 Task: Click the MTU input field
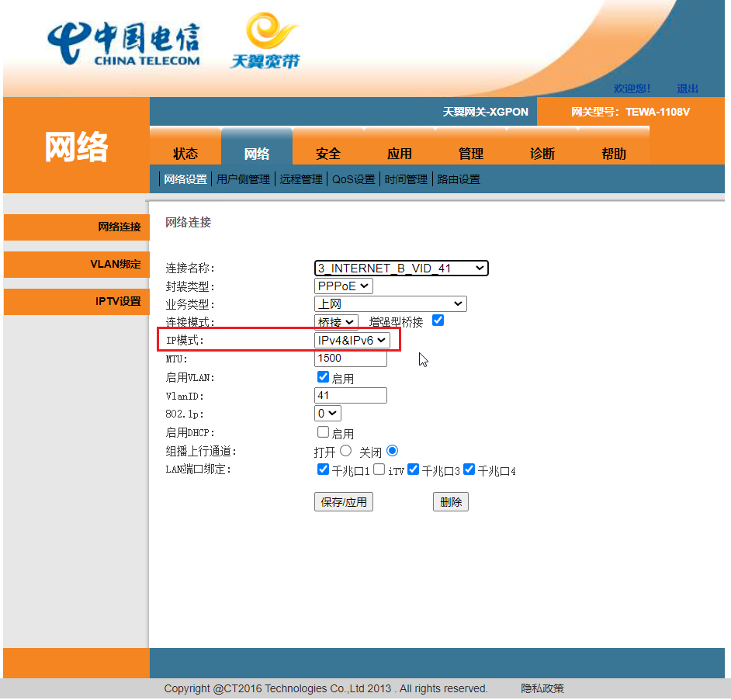point(351,359)
